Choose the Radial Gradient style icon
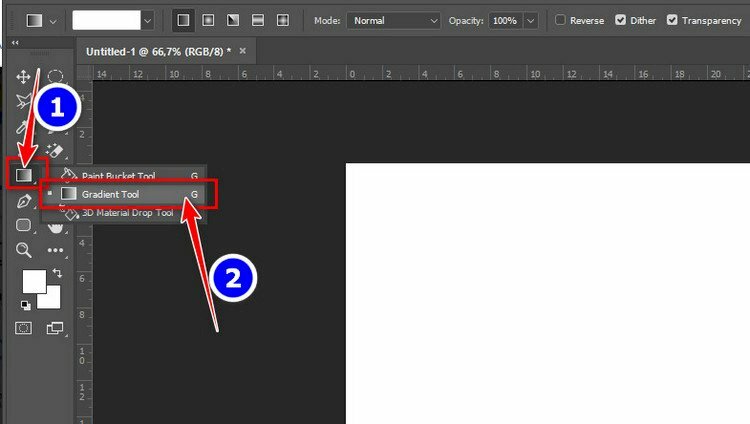Screen dimensions: 750x424 point(208,20)
